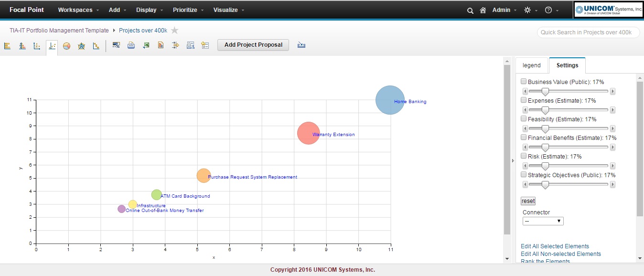Screen dimensions: 644x276
Task: Collapse the side panel with arrow handle
Action: click(x=513, y=161)
